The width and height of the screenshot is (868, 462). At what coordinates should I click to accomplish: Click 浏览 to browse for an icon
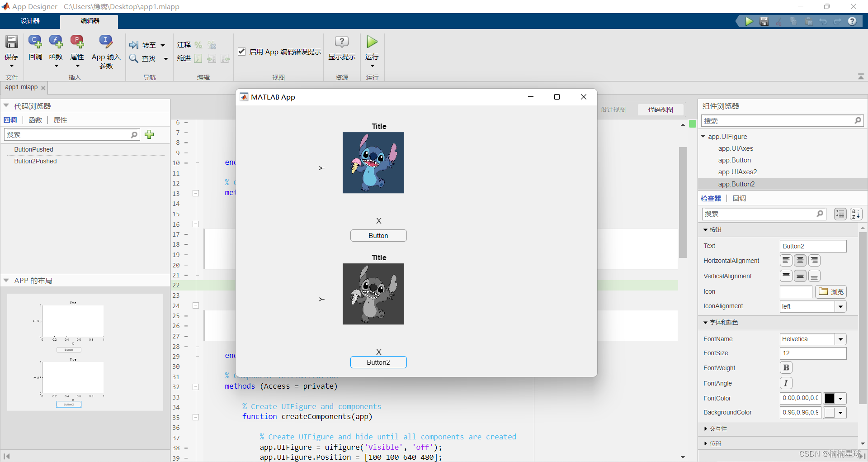point(831,291)
